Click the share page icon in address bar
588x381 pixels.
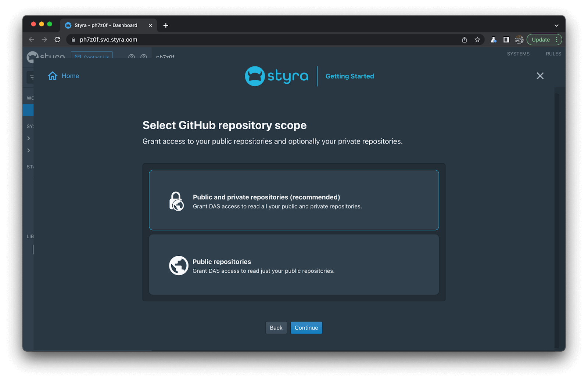pyautogui.click(x=465, y=40)
